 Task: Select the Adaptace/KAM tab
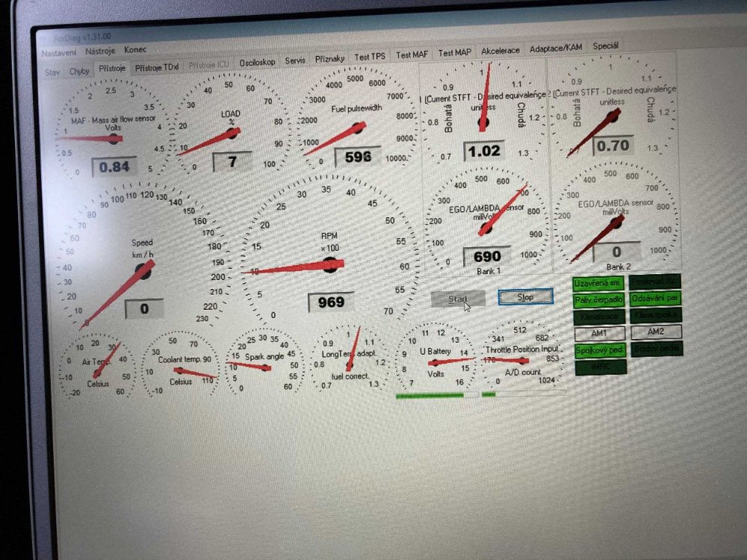point(555,49)
